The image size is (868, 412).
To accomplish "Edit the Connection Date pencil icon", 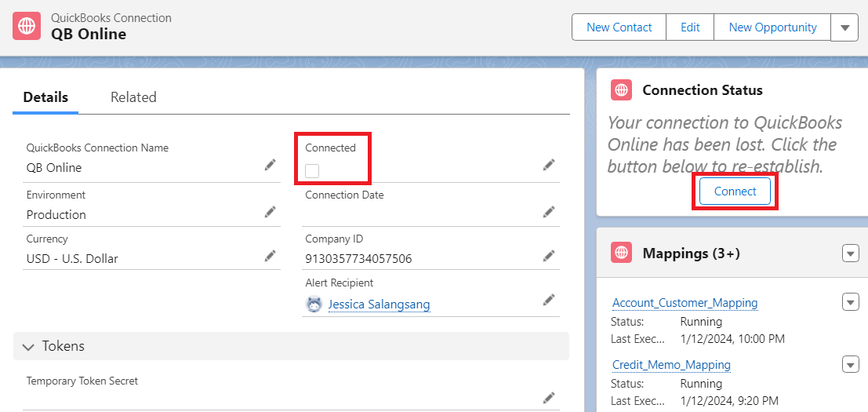I will 549,212.
